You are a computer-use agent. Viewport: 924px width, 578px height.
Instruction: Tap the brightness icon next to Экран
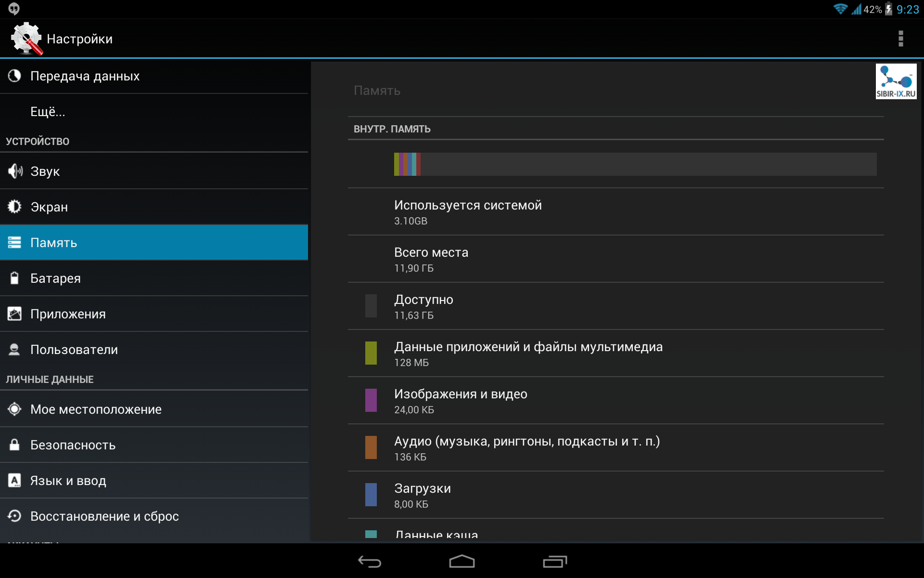pyautogui.click(x=15, y=207)
